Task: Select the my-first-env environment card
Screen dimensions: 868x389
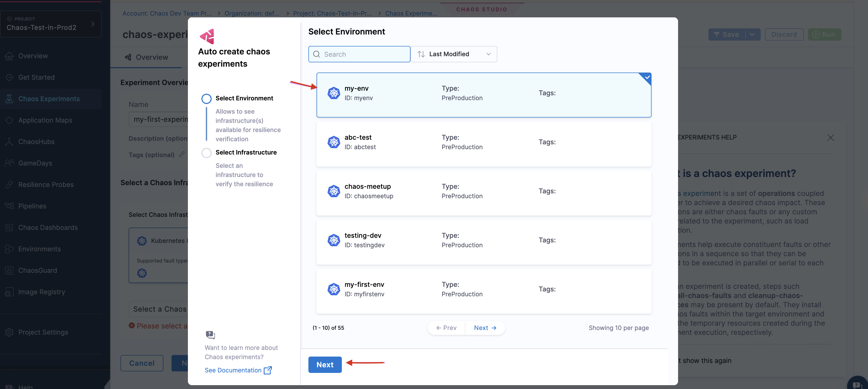Action: pos(484,291)
